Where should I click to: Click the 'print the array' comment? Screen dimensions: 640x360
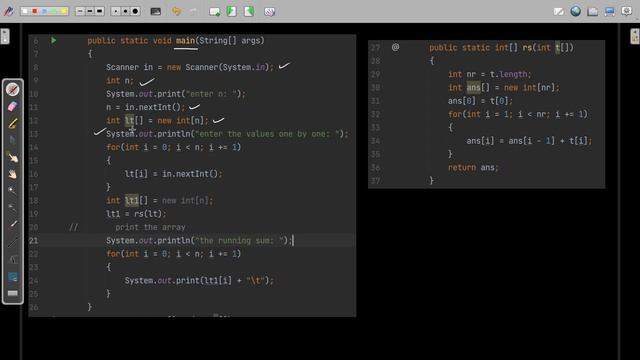click(x=150, y=227)
